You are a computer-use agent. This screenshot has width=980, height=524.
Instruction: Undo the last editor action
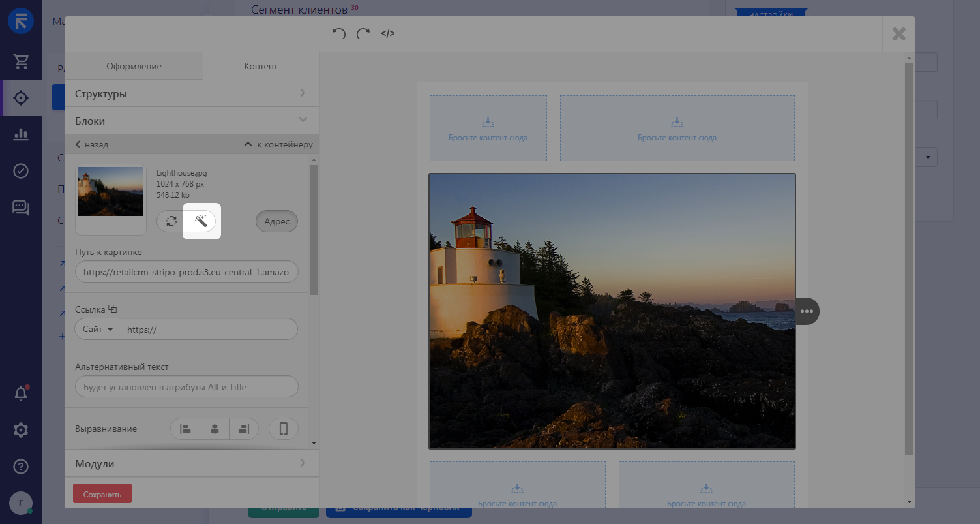(x=338, y=33)
